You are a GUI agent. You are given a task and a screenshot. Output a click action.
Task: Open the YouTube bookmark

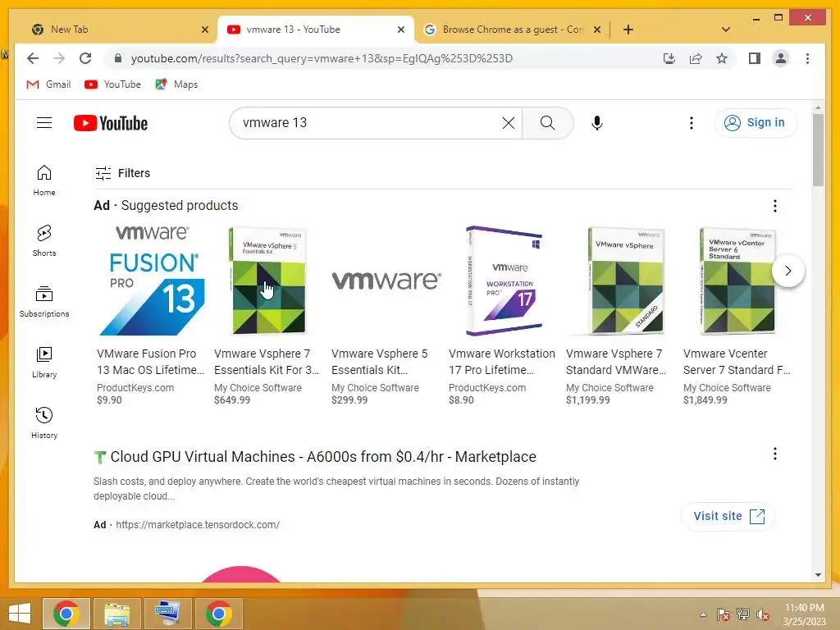[112, 84]
